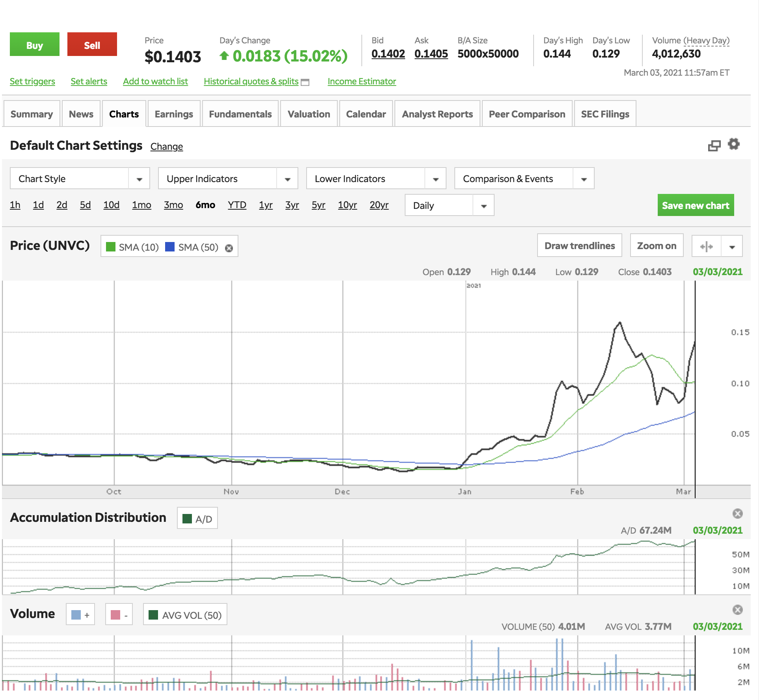Toggle the Zoom on button

(657, 246)
